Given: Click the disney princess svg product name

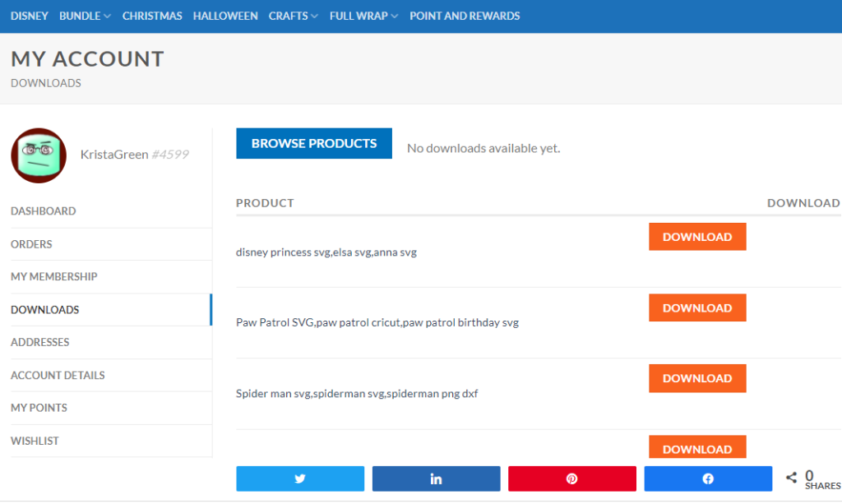Looking at the screenshot, I should [326, 252].
